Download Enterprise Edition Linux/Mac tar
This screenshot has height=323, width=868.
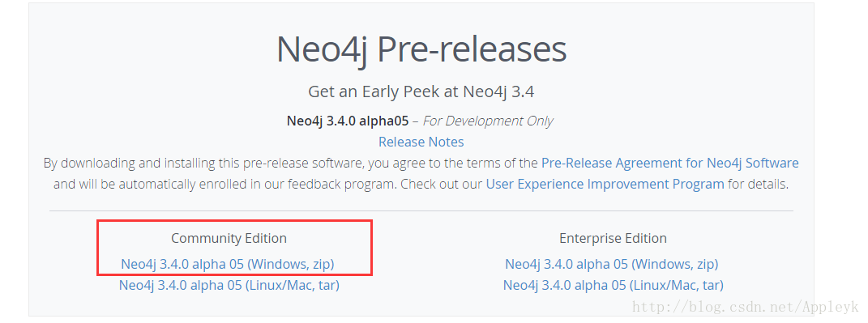(614, 286)
